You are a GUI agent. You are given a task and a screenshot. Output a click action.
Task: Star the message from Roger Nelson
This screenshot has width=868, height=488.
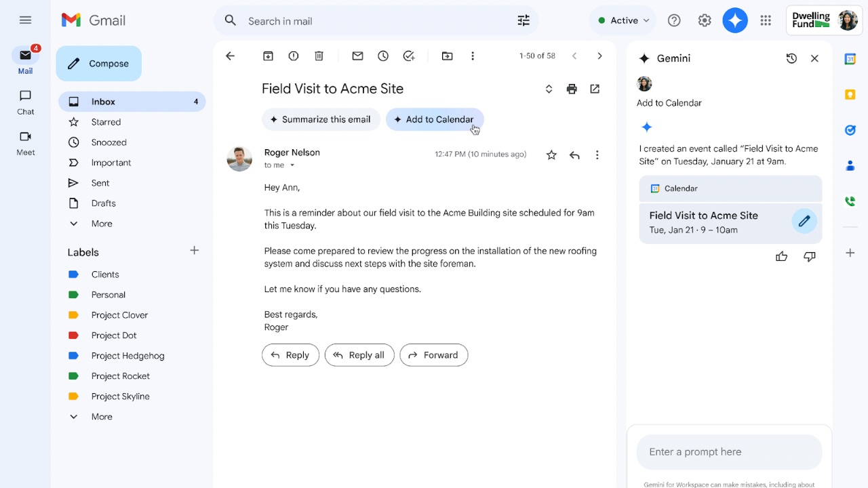click(x=551, y=155)
